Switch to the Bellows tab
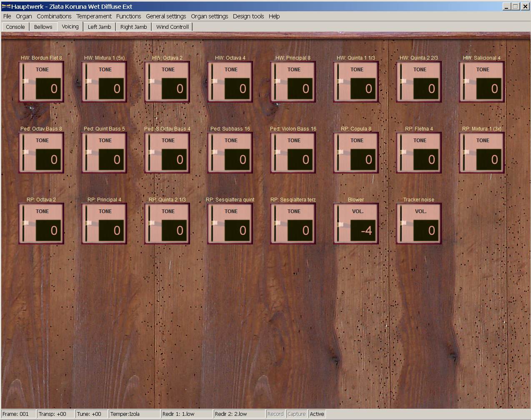The height and width of the screenshot is (420, 531). click(x=43, y=27)
